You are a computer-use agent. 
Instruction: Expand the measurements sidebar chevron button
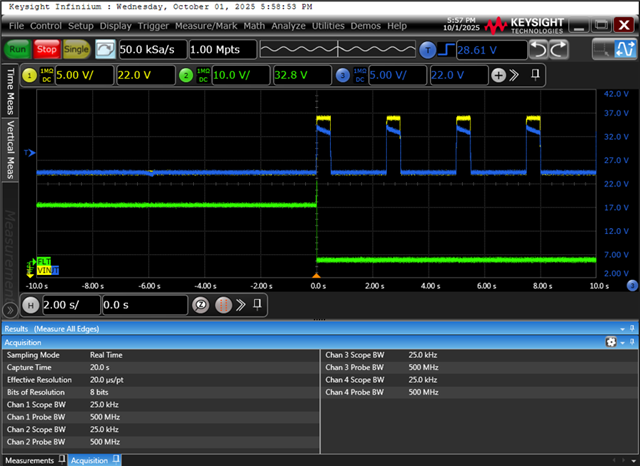coord(10,311)
